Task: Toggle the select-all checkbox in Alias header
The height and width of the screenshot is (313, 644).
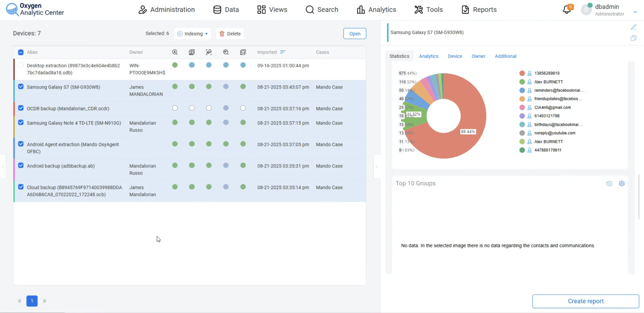Action: coord(21,52)
